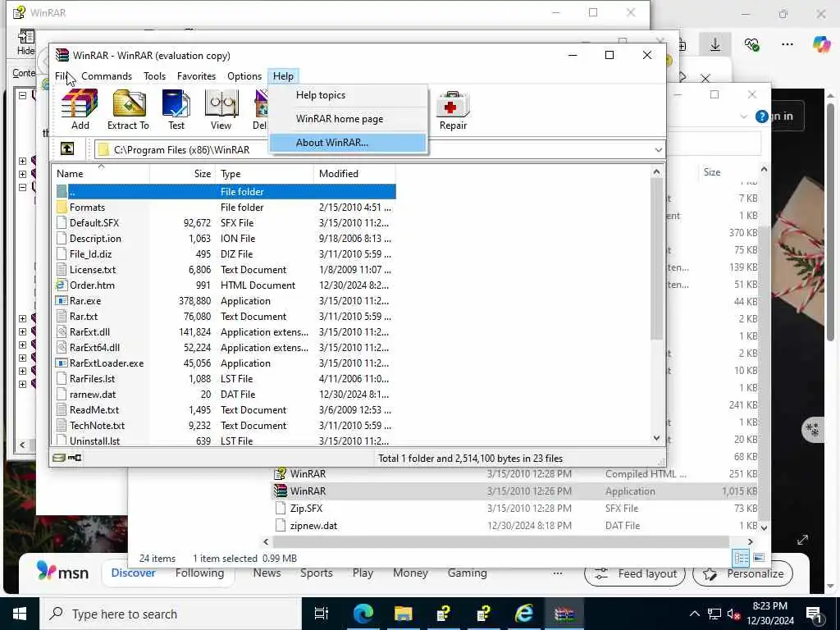The image size is (840, 630).
Task: Select Zip.SFX in the Explorer window
Action: point(306,509)
